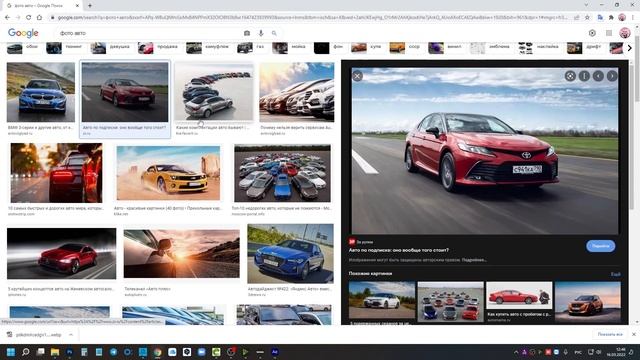Screen dimensions: 640x360
Task: Open yellow Camaro in desert thumbnail
Action: 168,173
